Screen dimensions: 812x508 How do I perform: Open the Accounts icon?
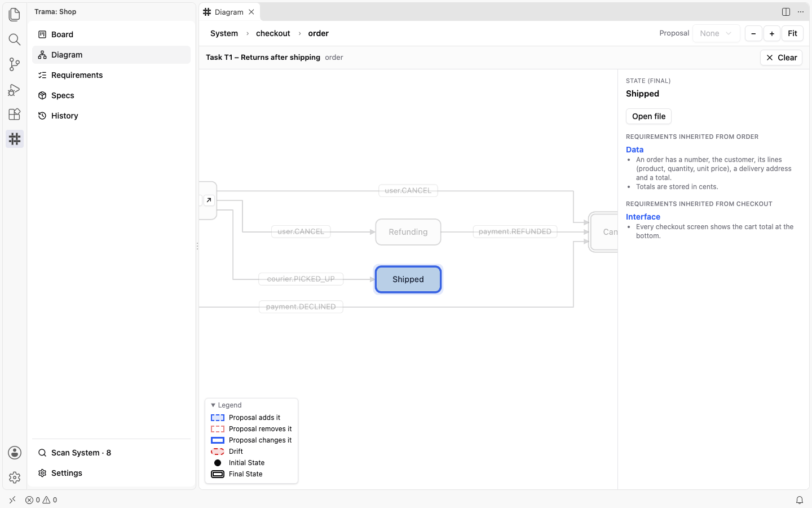coord(15,453)
